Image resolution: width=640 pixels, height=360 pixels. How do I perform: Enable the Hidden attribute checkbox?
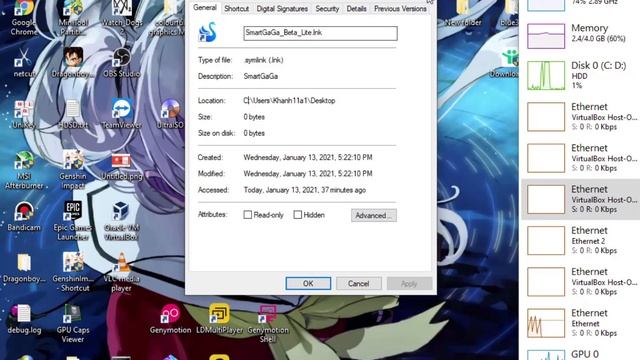[298, 215]
